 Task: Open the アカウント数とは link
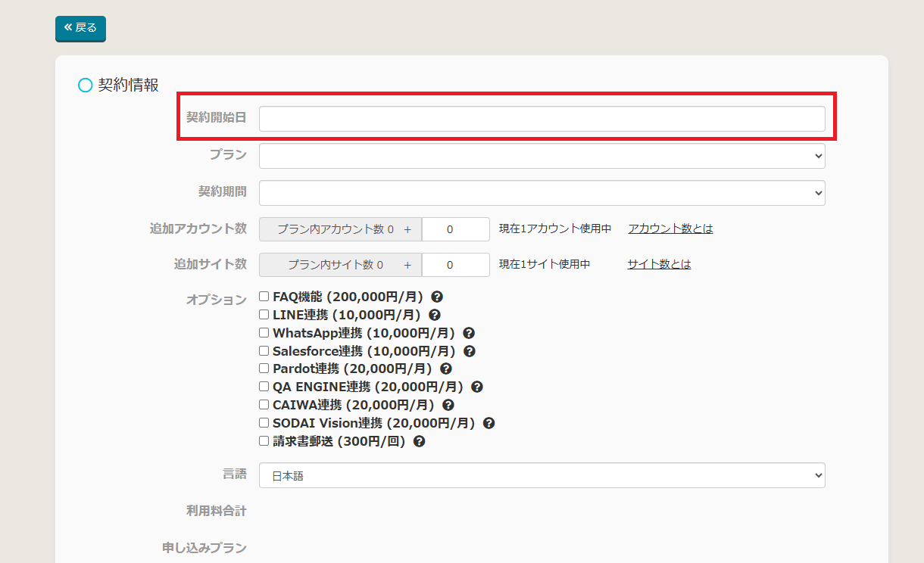coord(670,229)
